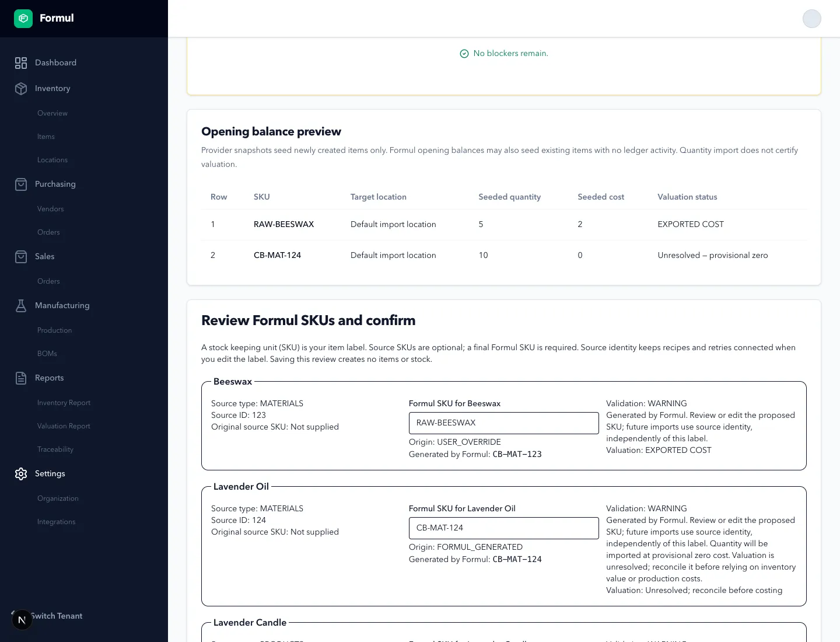The height and width of the screenshot is (642, 840).
Task: Click the CB-MAT-124 SKU cell in preview table
Action: [278, 256]
